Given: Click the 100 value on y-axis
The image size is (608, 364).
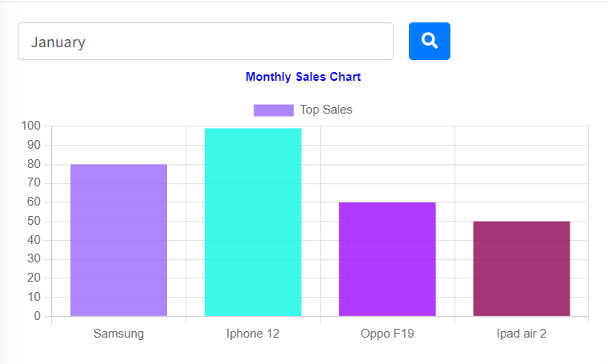Looking at the screenshot, I should coord(31,126).
